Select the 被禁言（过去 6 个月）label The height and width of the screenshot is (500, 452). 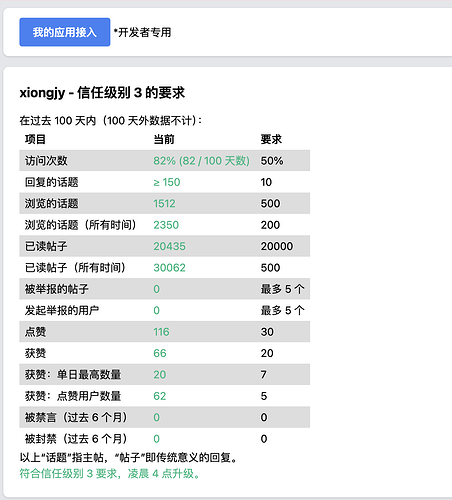point(76,417)
